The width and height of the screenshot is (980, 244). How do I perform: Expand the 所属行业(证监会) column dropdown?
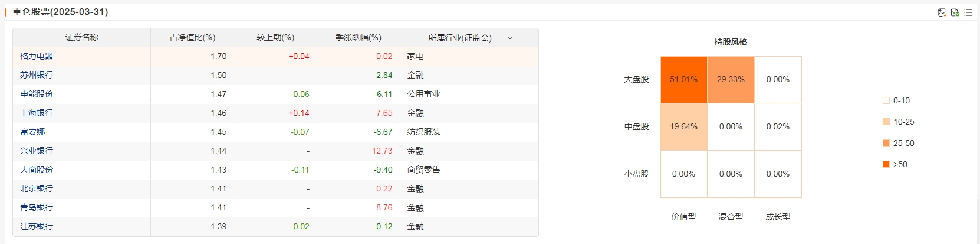[510, 38]
